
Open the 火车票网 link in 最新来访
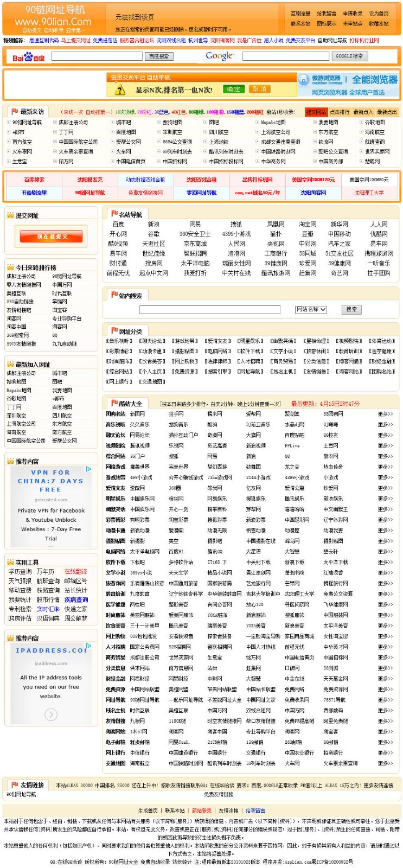[22, 152]
